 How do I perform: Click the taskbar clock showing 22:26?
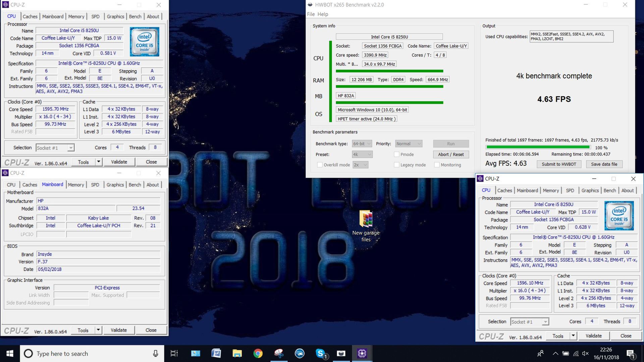click(x=606, y=354)
